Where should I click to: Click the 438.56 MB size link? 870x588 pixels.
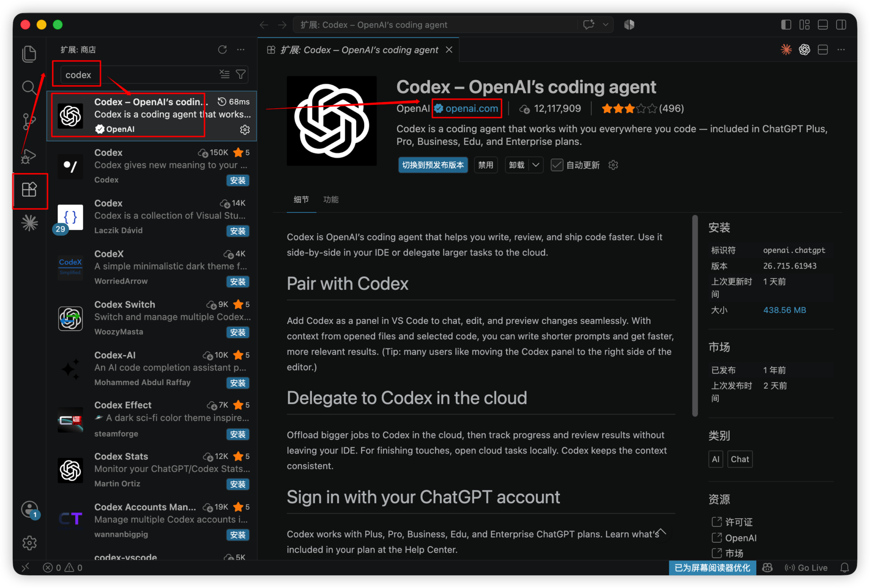click(784, 310)
